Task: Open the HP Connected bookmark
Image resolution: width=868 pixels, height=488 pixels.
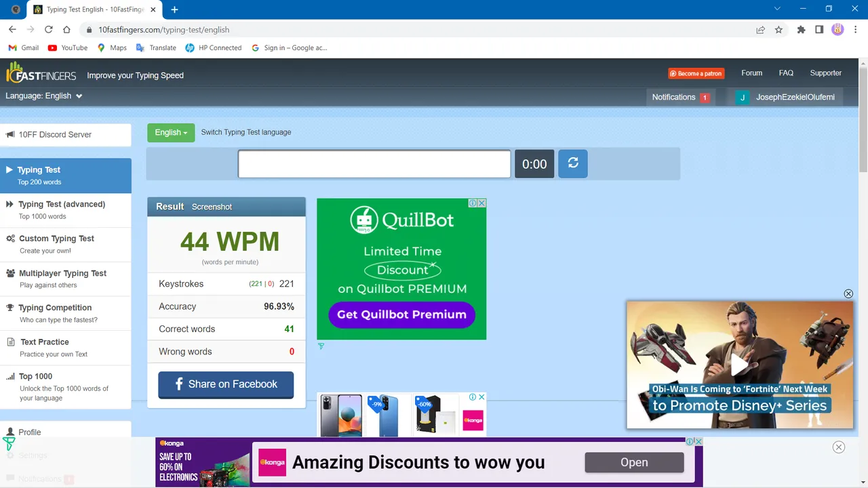Action: click(x=214, y=48)
